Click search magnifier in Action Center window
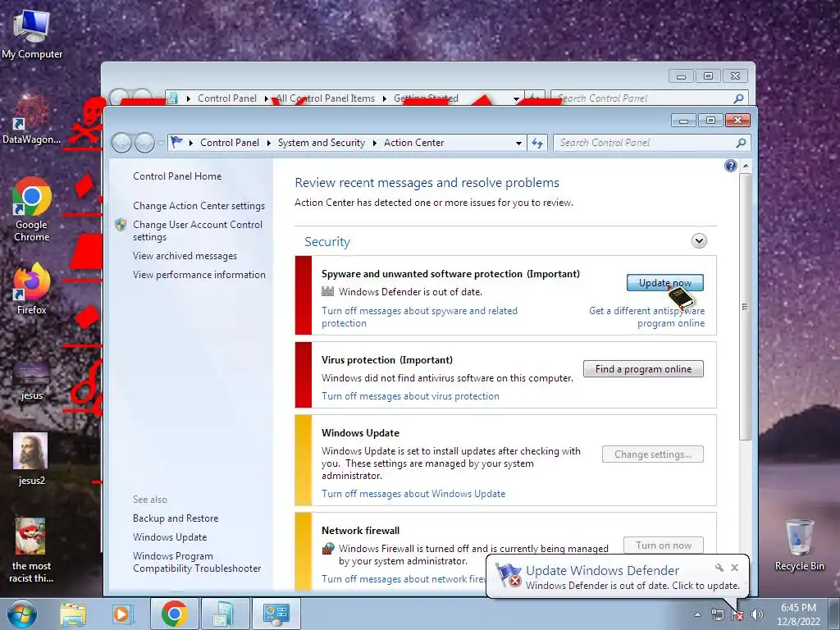The width and height of the screenshot is (840, 630). click(741, 143)
